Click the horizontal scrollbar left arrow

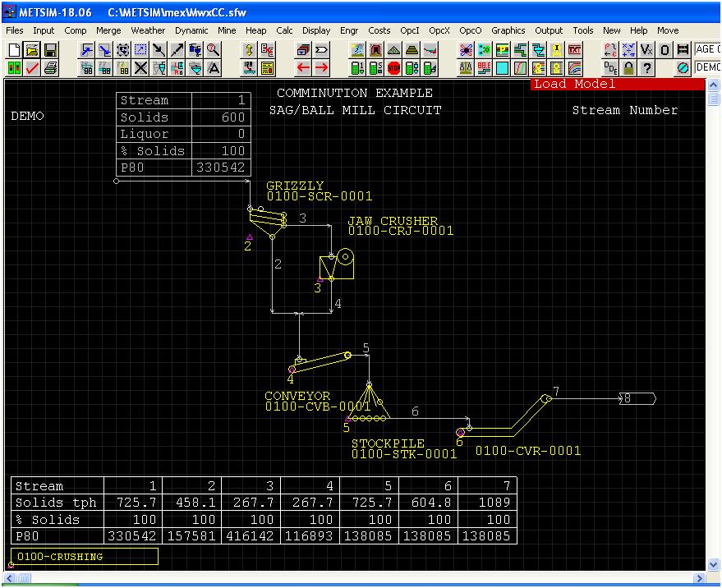coord(10,578)
